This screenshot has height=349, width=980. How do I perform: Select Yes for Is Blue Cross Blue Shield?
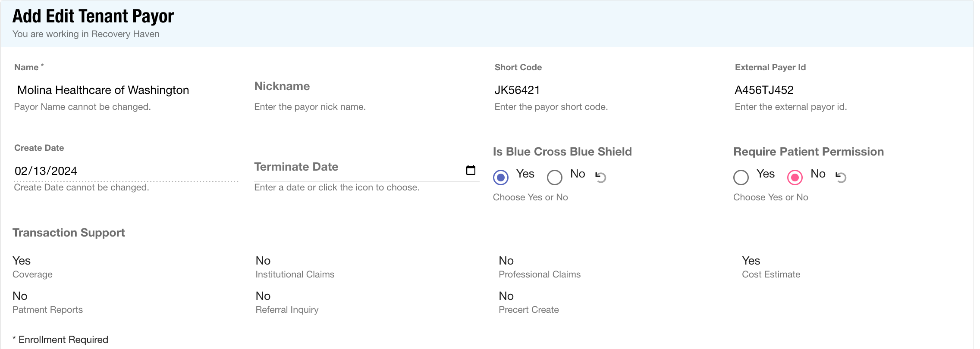pos(501,177)
